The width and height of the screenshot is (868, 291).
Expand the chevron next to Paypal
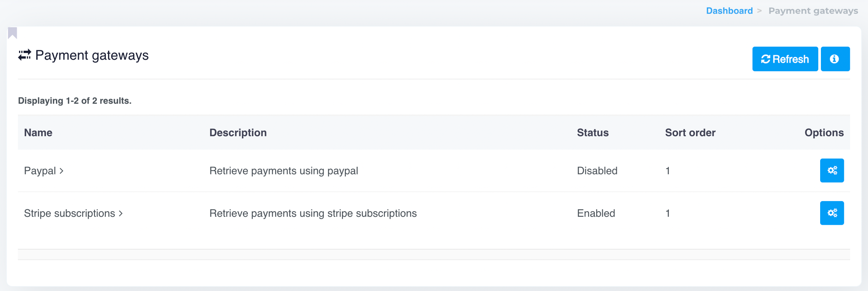coord(61,171)
